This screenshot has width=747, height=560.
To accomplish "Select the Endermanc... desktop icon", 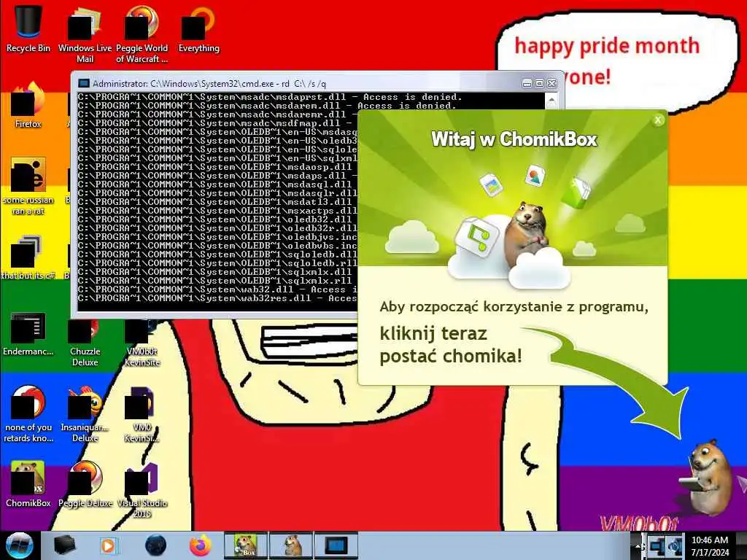I will (28, 333).
